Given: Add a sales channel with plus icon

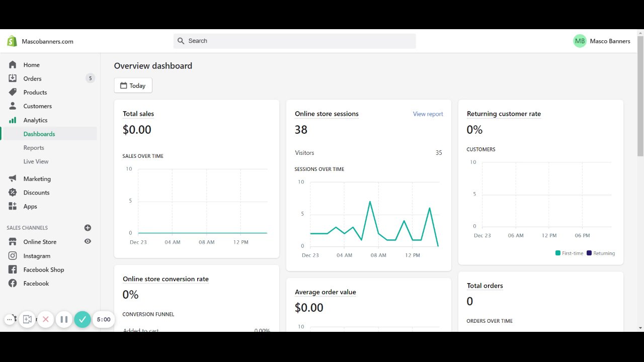Looking at the screenshot, I should [x=88, y=228].
